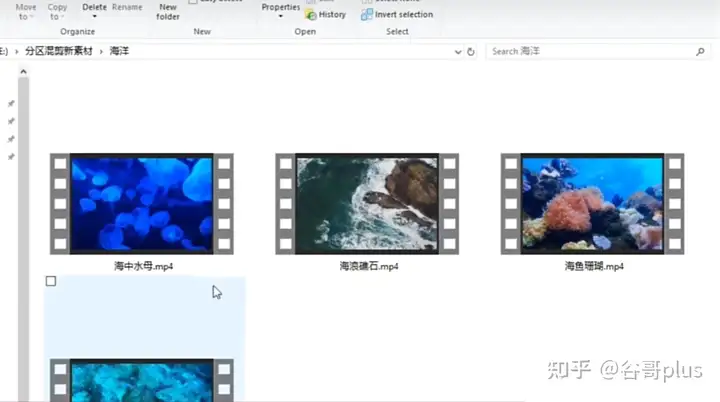Screen dimensions: 720x402
Task: Click the History icon in Open group
Action: coord(311,15)
